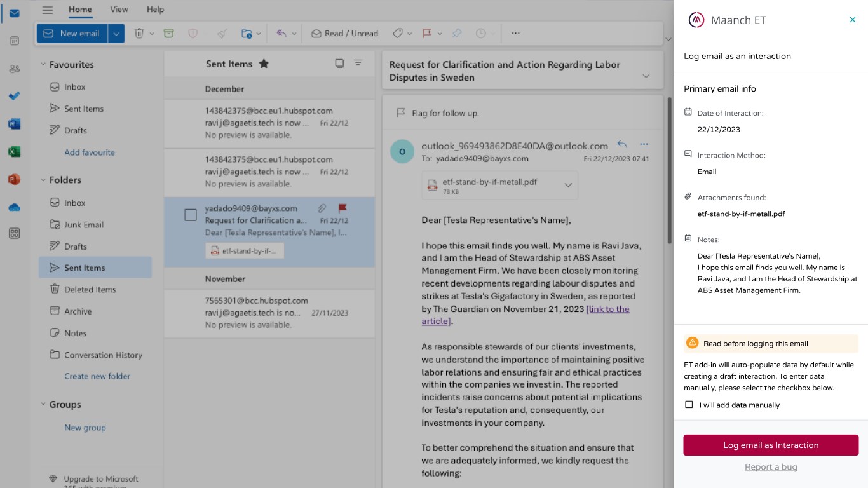This screenshot has width=868, height=488.
Task: Click the New email button
Action: point(72,34)
